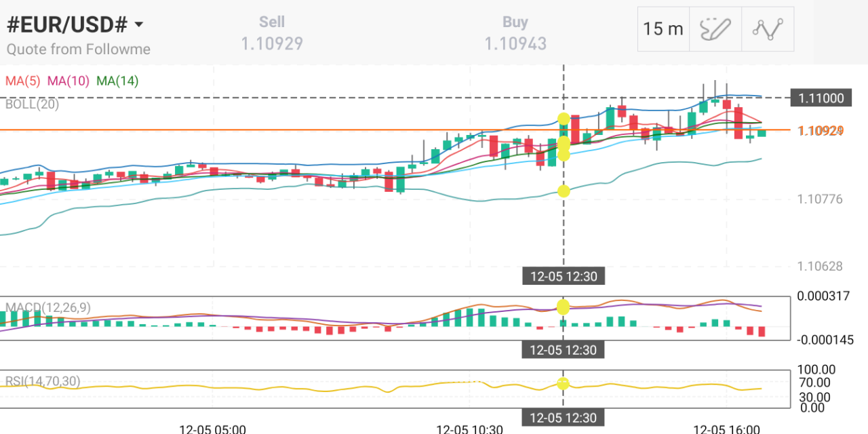Click the 12-05 05:00 time axis label
Screen dimensions: 868x434
pos(212,429)
